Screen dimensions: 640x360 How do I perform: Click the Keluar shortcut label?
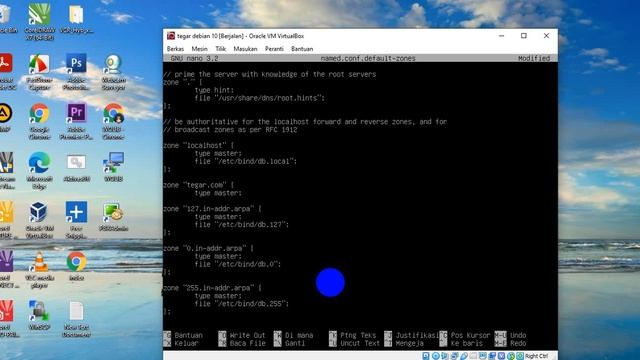pos(186,343)
